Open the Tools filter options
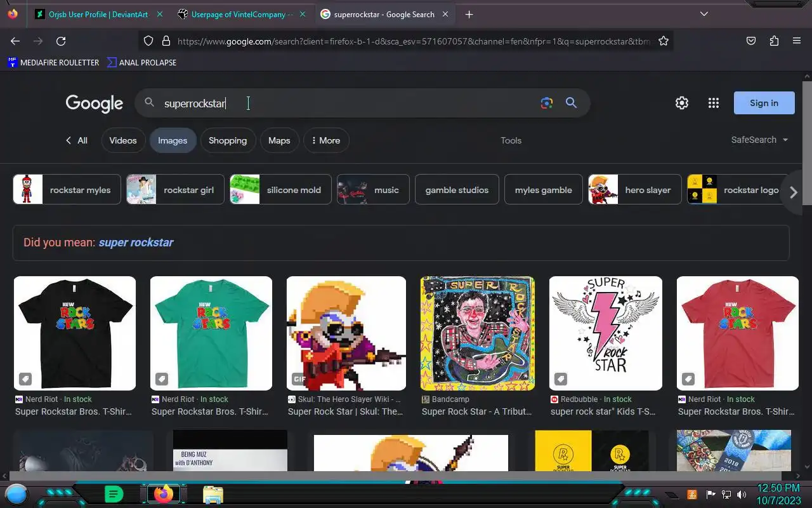The height and width of the screenshot is (508, 812). pyautogui.click(x=511, y=140)
